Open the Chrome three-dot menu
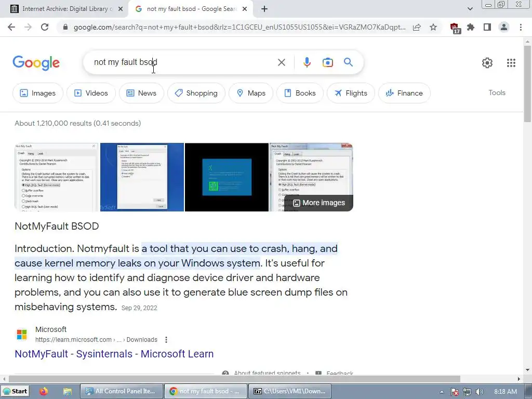The height and width of the screenshot is (399, 532). 521,27
